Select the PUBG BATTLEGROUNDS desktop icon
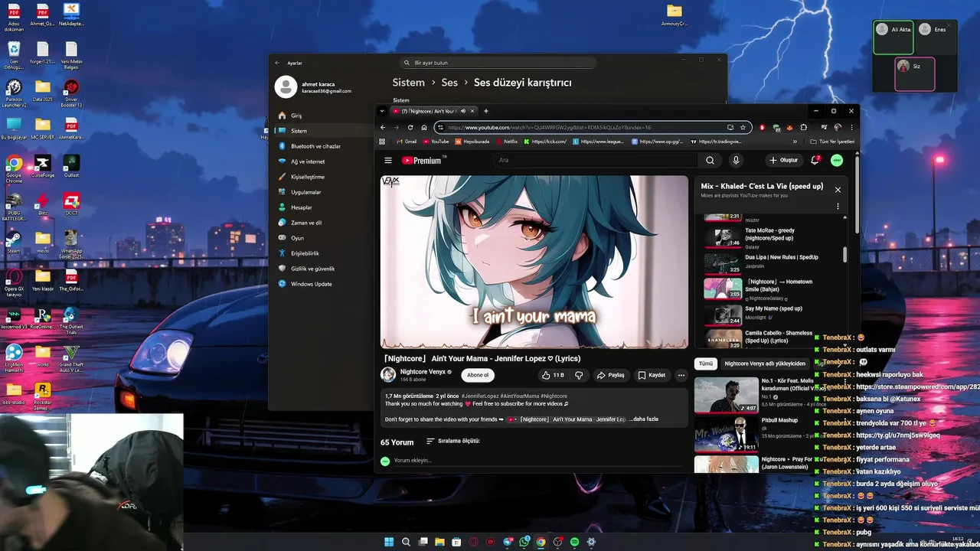 point(14,207)
